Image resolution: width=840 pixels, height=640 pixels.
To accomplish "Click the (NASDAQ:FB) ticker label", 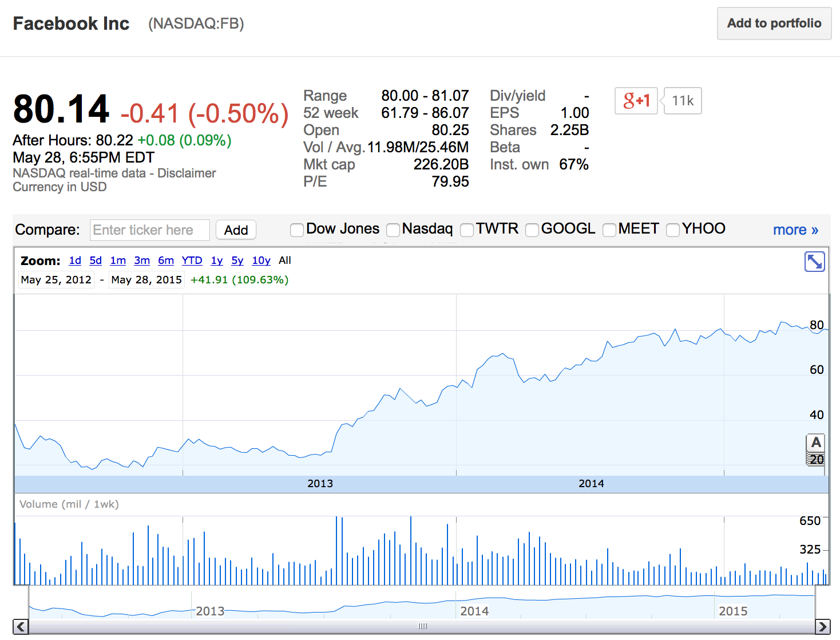I will 196,23.
